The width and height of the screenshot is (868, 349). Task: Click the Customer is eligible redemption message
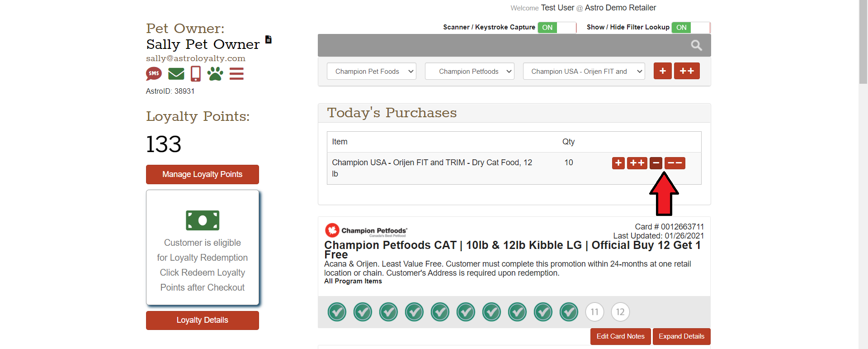pyautogui.click(x=203, y=265)
